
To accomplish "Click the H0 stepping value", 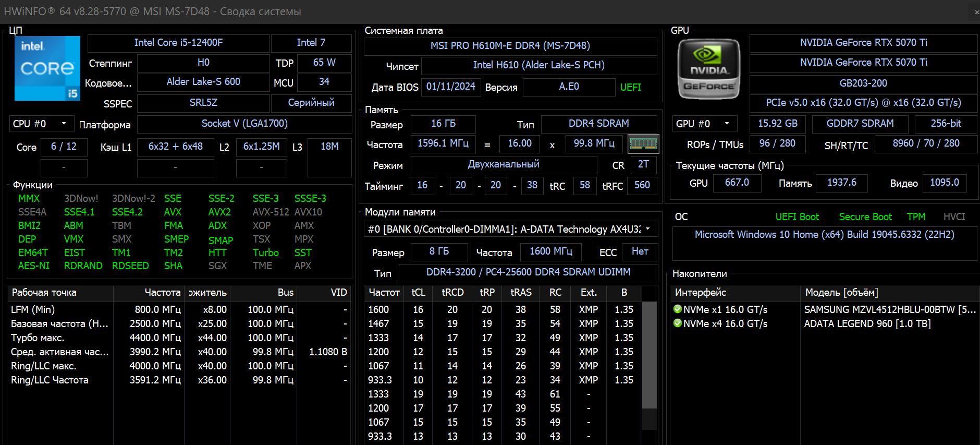I will (x=203, y=63).
